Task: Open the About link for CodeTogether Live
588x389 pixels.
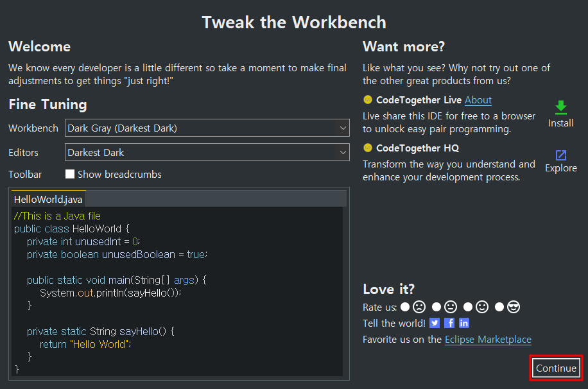Action: pos(478,99)
